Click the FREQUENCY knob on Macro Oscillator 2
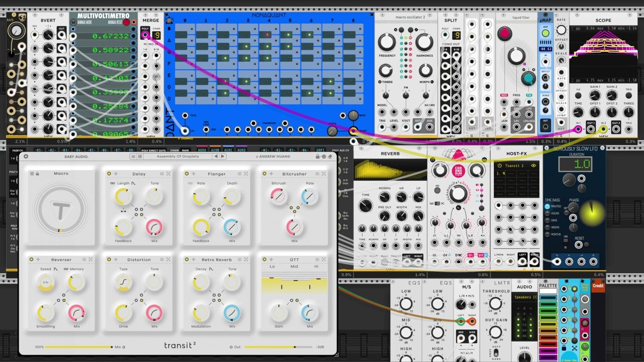Image resolution: width=644 pixels, height=362 pixels. click(387, 43)
